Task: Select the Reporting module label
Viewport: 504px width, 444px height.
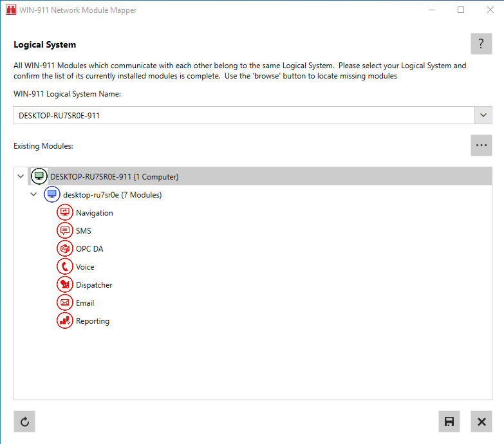Action: (93, 321)
